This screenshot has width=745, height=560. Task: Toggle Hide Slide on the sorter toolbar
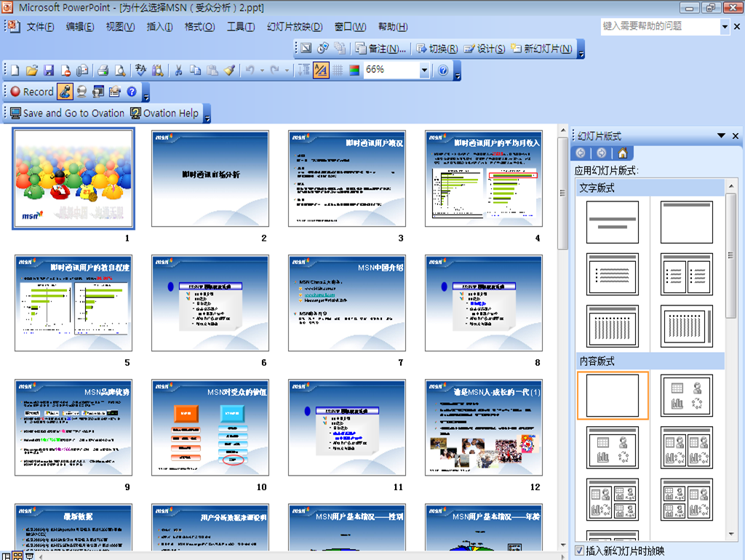(x=306, y=48)
